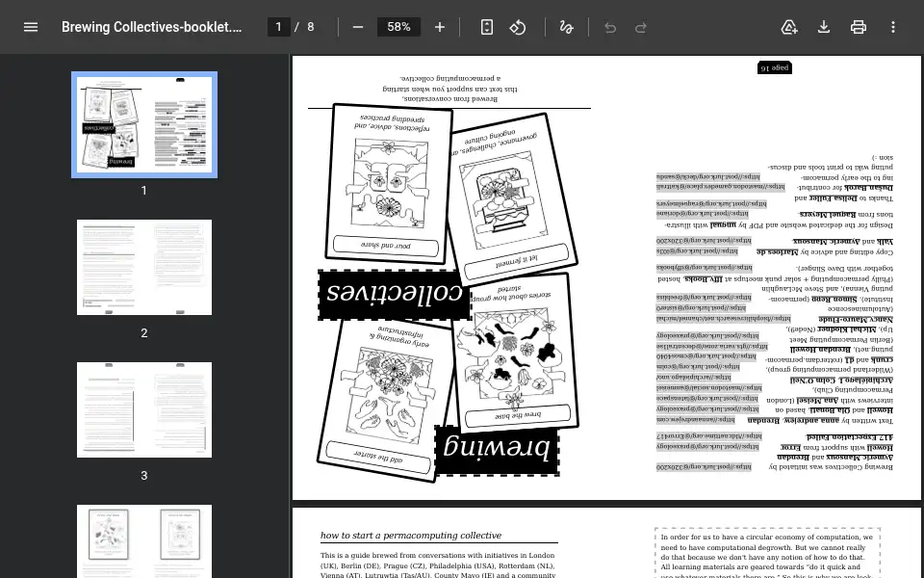
Task: Click the document title Brewing Collectives-booklet
Action: tap(151, 27)
